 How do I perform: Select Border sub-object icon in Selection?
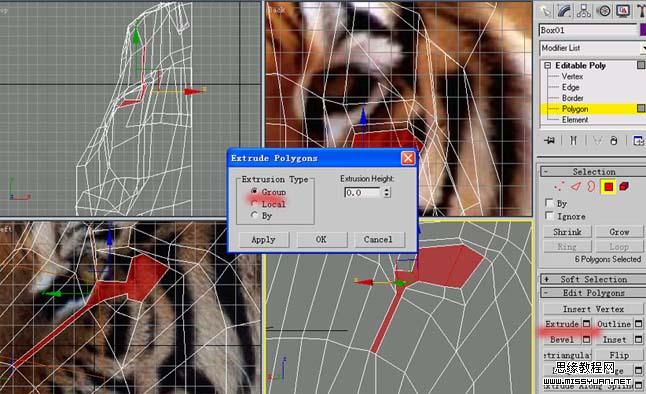(591, 186)
